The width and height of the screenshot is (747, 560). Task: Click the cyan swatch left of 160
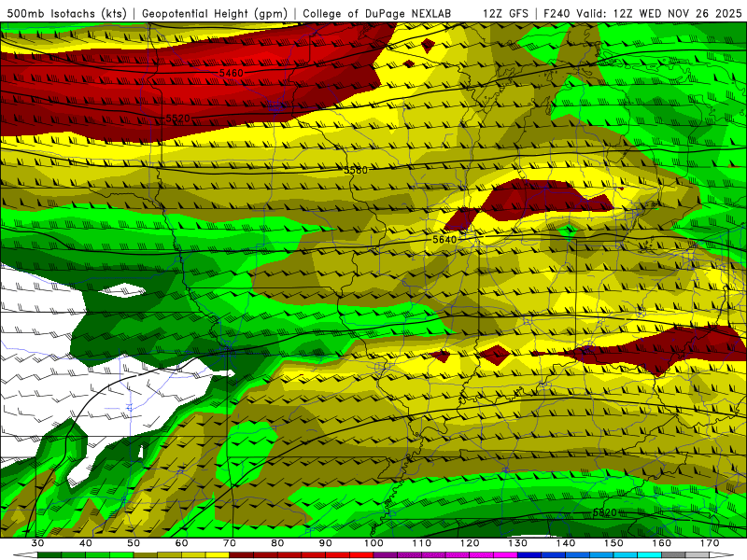point(649,555)
